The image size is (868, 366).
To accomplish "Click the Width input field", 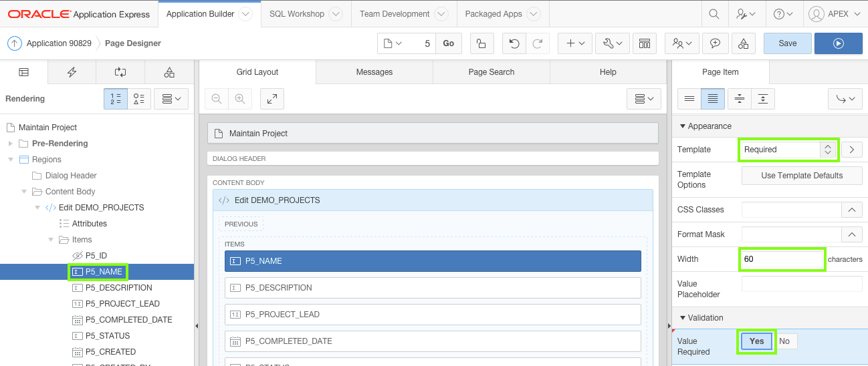I will click(x=782, y=259).
